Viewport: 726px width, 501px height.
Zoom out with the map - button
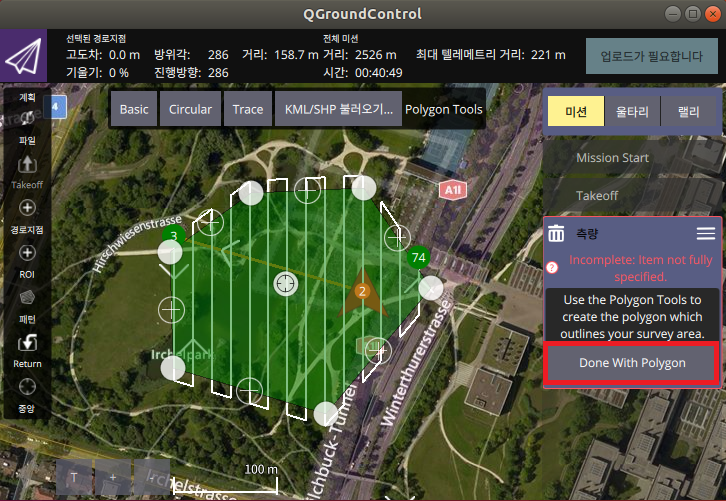[152, 477]
